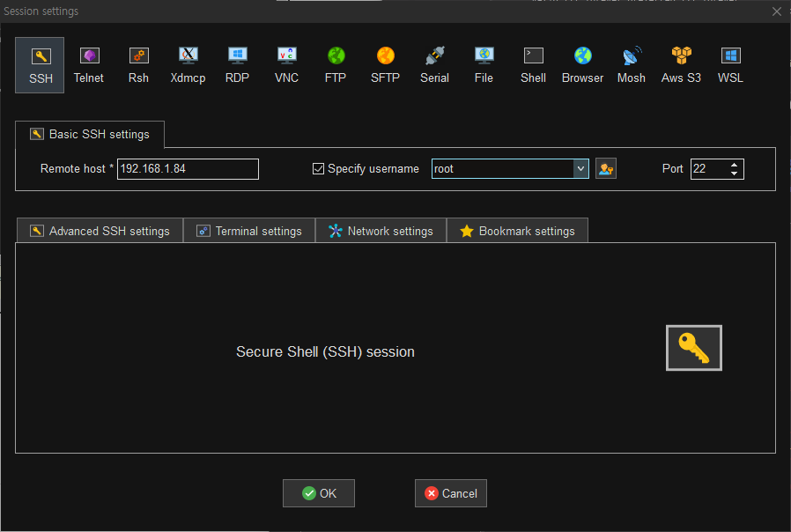Viewport: 791px width, 532px height.
Task: Click the Cancel button
Action: point(451,493)
